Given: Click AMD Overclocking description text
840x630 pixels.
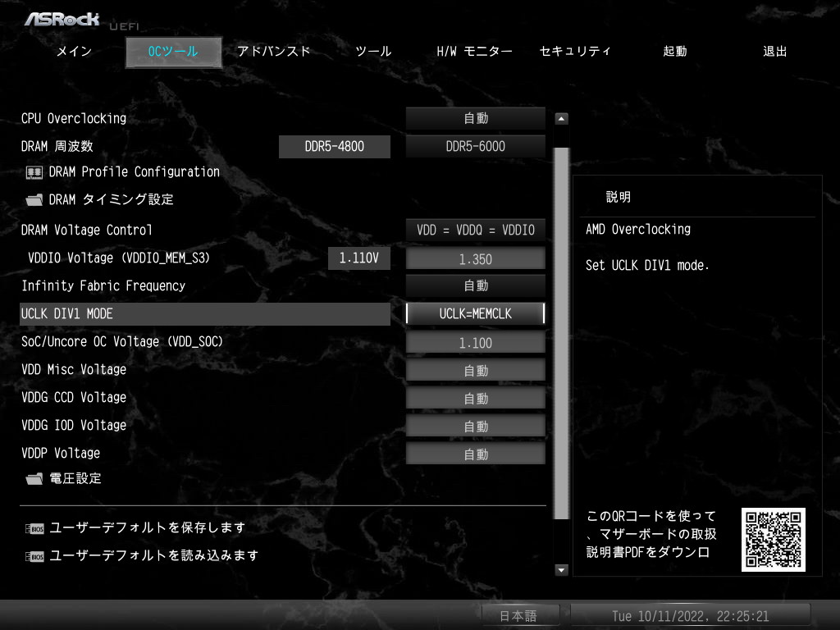Looking at the screenshot, I should click(x=638, y=230).
